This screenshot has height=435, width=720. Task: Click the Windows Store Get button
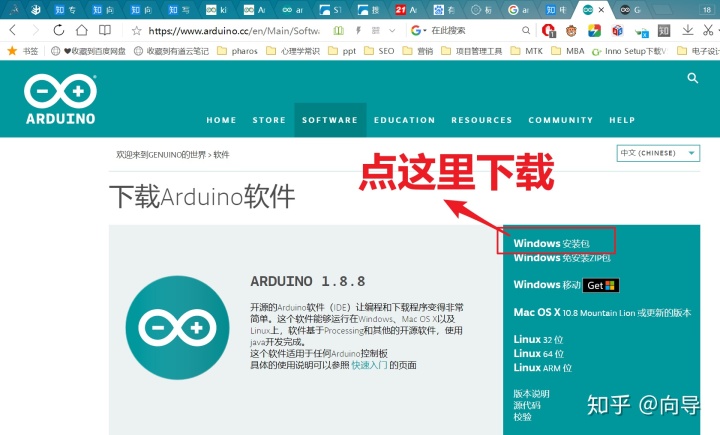pyautogui.click(x=601, y=285)
